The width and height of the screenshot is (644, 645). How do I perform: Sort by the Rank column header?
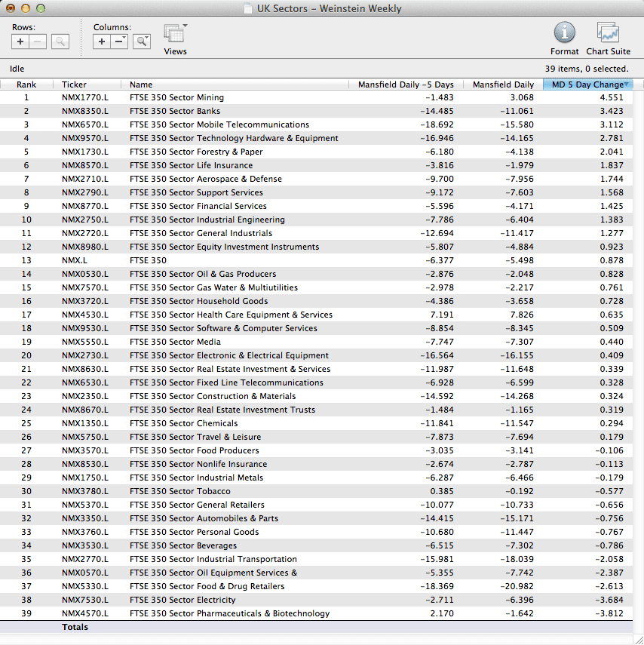click(26, 84)
